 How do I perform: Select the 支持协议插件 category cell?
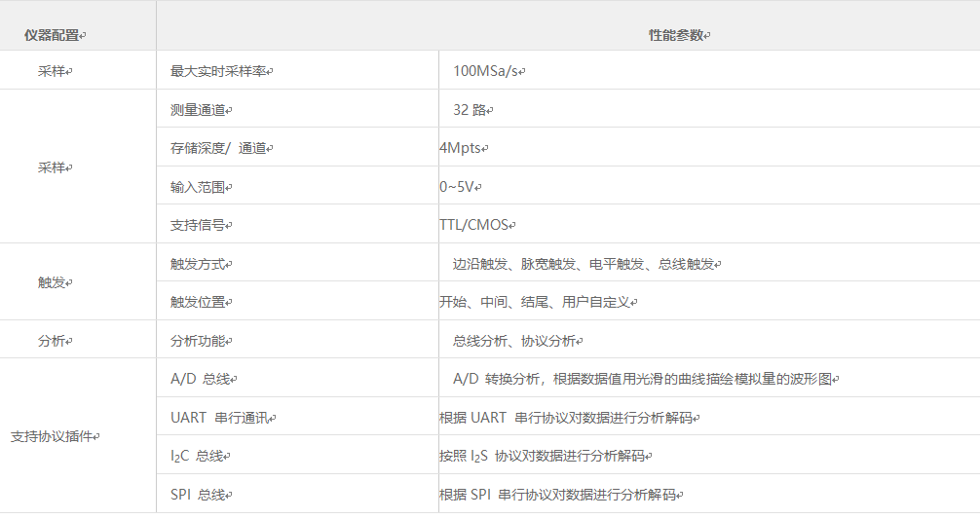pos(55,436)
